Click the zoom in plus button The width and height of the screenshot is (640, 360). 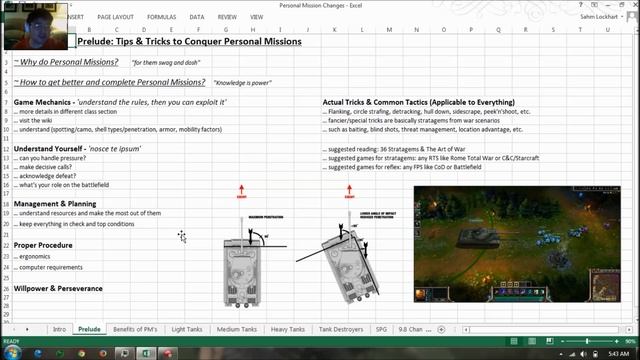point(617,341)
